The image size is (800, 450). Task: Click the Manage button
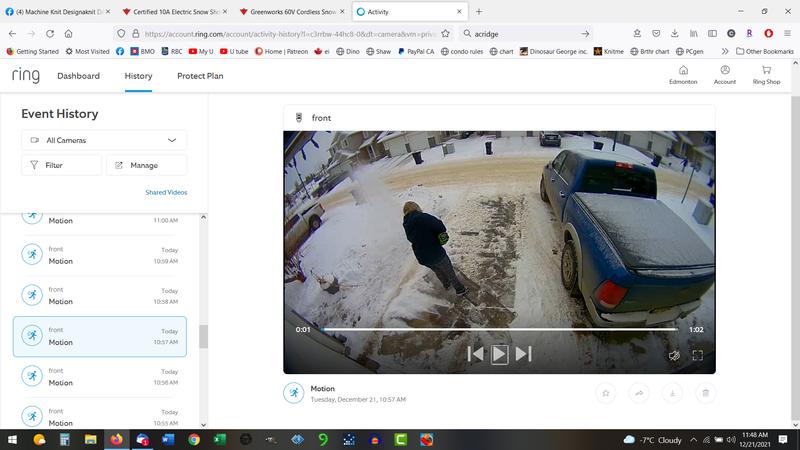point(146,165)
